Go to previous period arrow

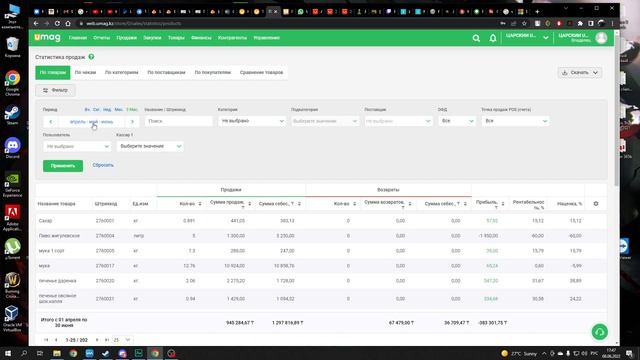click(x=51, y=122)
